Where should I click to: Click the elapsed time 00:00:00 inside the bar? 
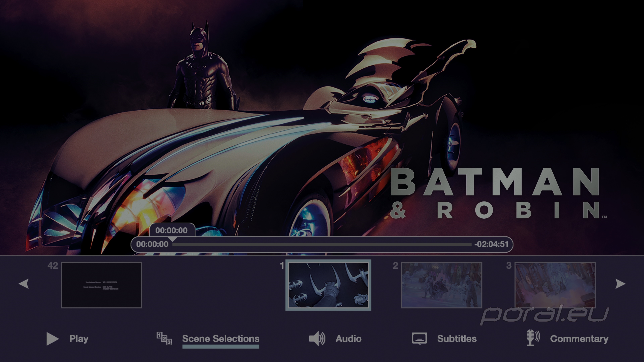pyautogui.click(x=152, y=244)
